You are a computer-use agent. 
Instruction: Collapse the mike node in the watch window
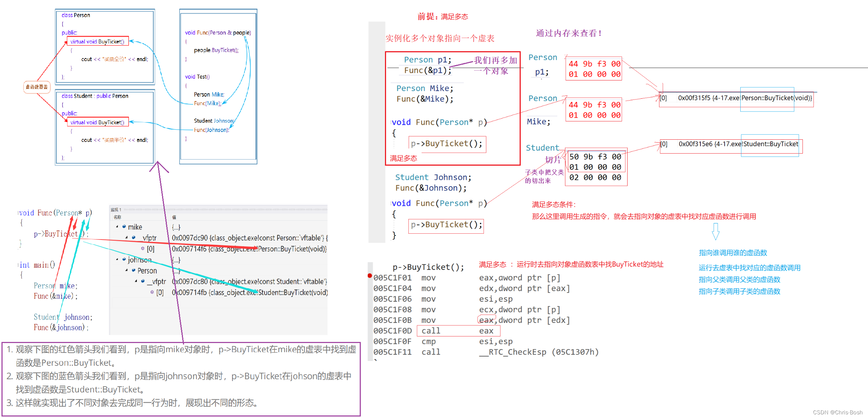point(117,227)
